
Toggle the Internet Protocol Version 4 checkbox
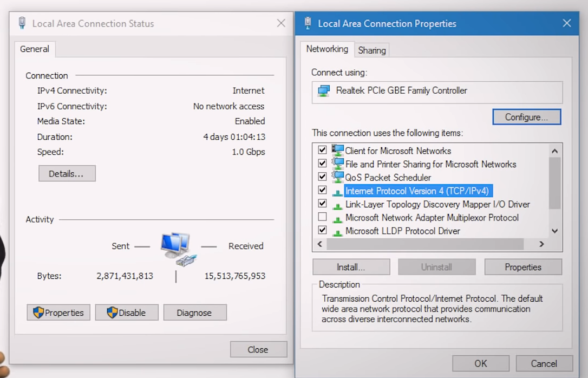coord(322,190)
